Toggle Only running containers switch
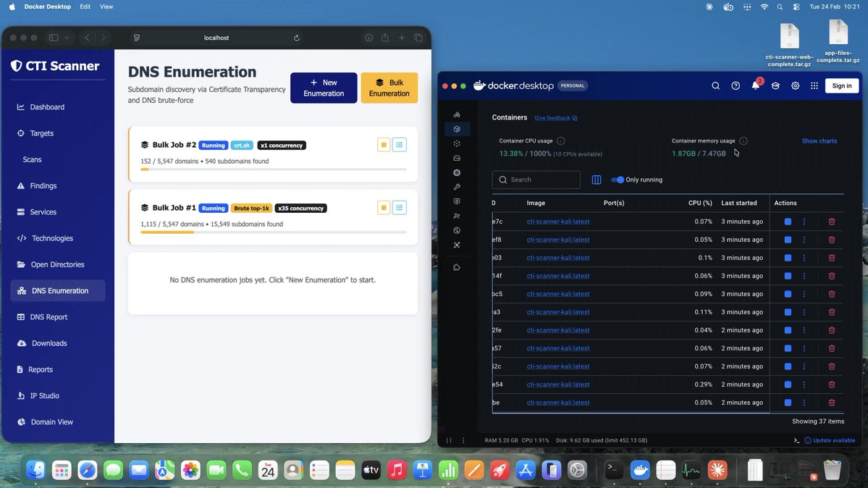868x488 pixels. pos(618,180)
